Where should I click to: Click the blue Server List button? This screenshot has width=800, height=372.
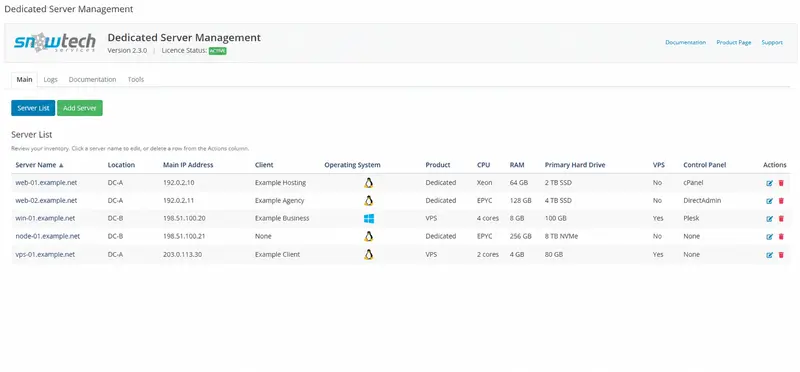(x=33, y=108)
